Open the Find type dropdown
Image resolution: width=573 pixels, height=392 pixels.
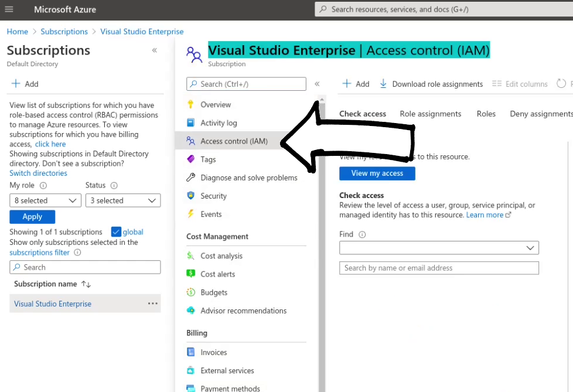tap(439, 248)
